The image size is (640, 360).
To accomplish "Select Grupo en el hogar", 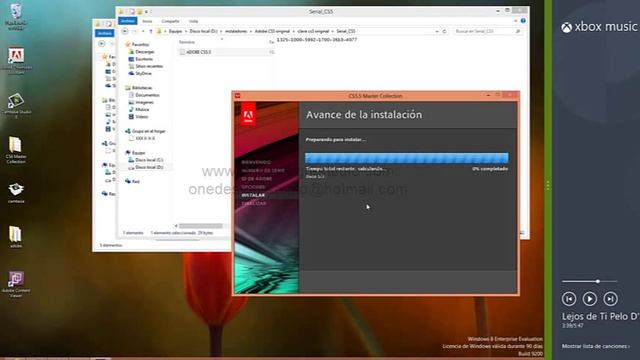I will 149,131.
